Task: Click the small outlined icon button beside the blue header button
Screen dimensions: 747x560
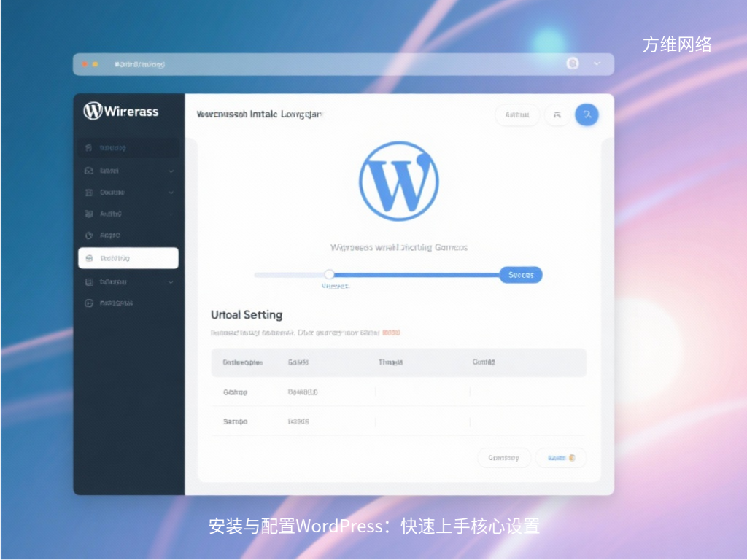Action: 557,115
